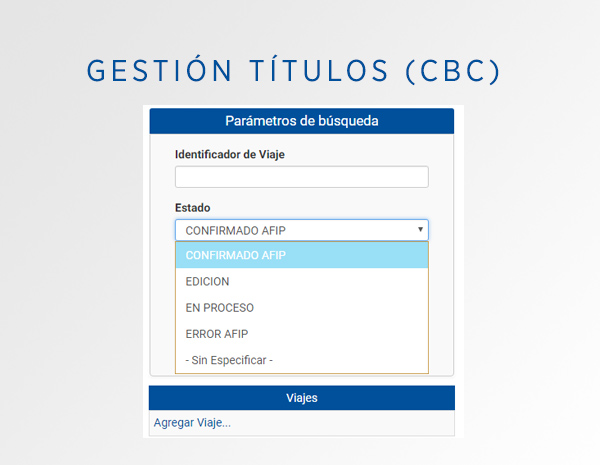The image size is (600, 465).
Task: Click the blank panel area right of the Estado label
Action: [320, 208]
